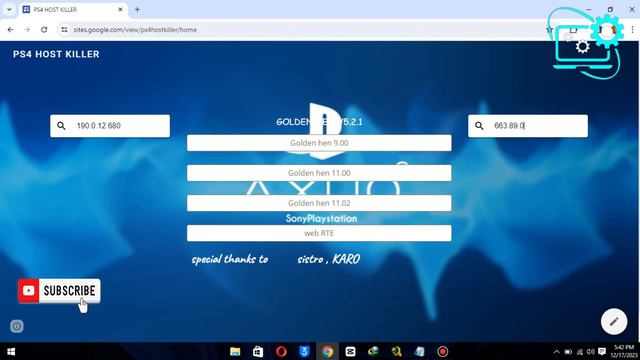This screenshot has height=360, width=640.
Task: Open Chrome three-dot menu
Action: (x=632, y=30)
